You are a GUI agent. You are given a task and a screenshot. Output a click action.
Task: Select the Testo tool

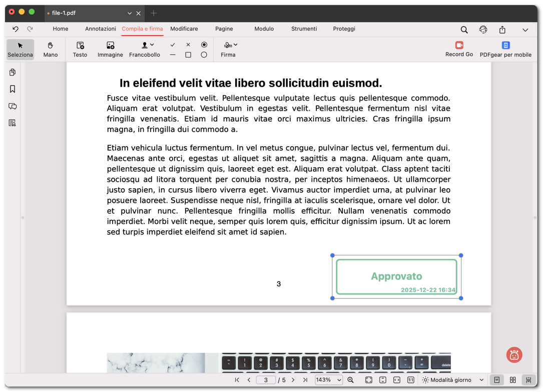tap(80, 49)
